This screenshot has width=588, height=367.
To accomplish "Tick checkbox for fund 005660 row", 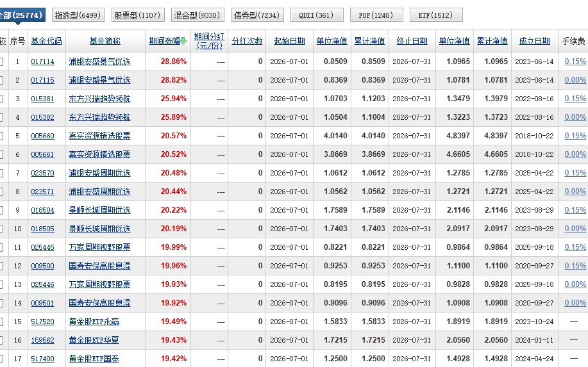I will 1,136.
